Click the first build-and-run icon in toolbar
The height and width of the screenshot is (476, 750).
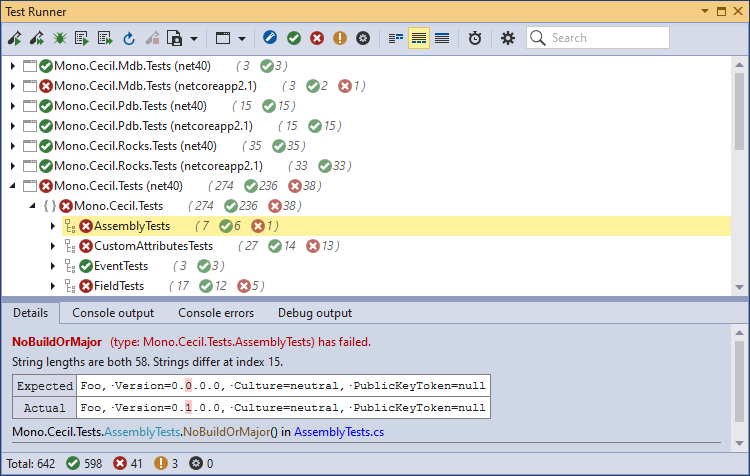(x=14, y=38)
